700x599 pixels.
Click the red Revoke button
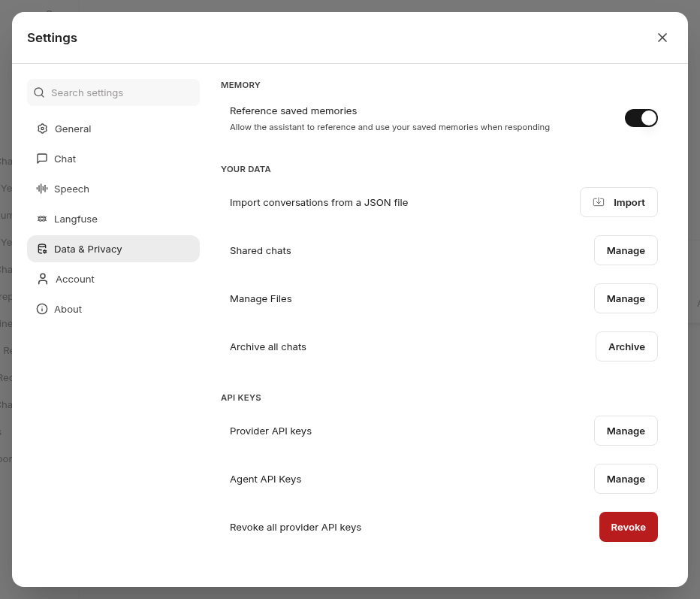point(628,527)
